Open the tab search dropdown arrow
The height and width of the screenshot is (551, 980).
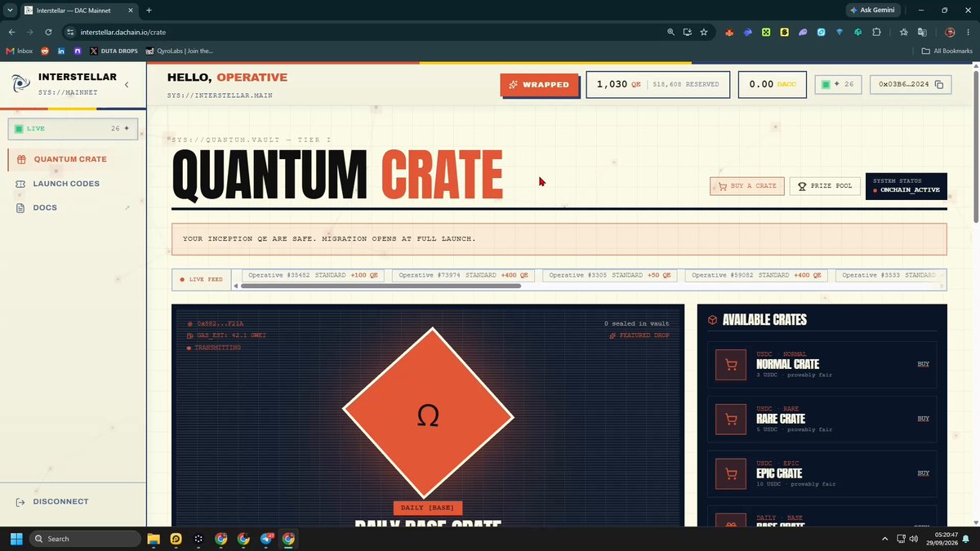[x=9, y=11]
